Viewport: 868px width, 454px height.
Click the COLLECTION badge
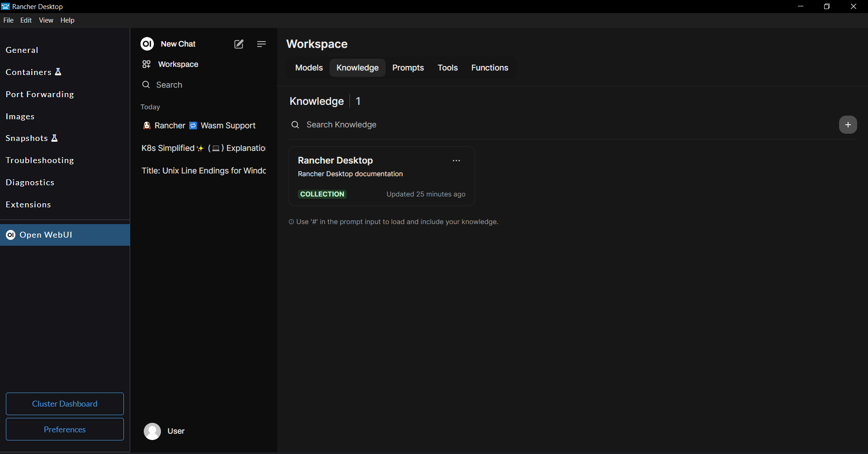click(322, 194)
